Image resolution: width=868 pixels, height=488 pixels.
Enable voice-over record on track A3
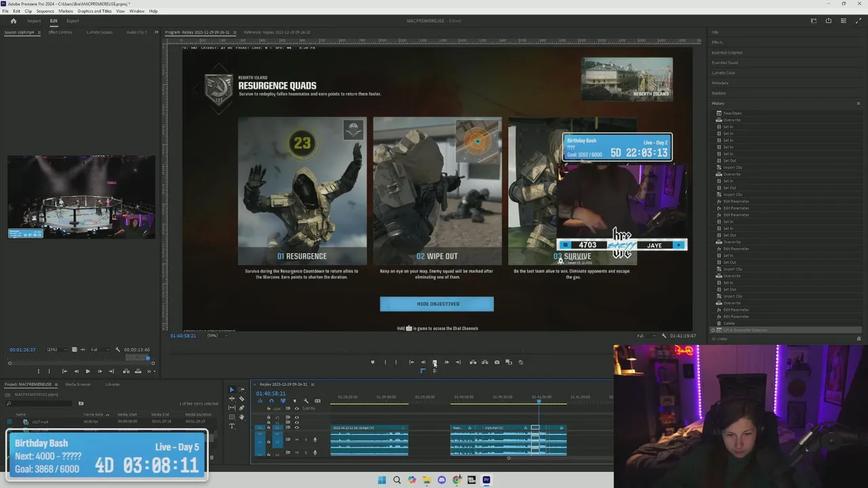(315, 440)
